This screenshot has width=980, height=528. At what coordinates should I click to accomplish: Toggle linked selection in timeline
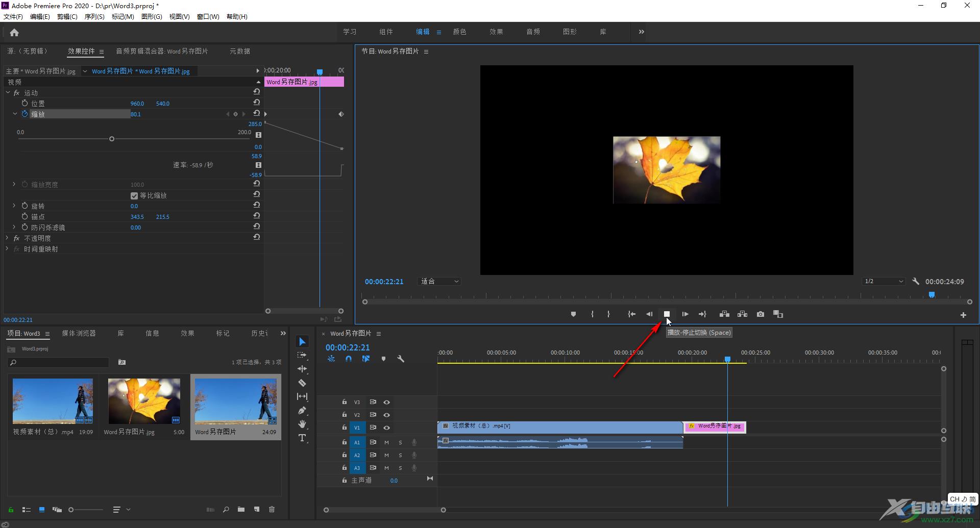366,359
